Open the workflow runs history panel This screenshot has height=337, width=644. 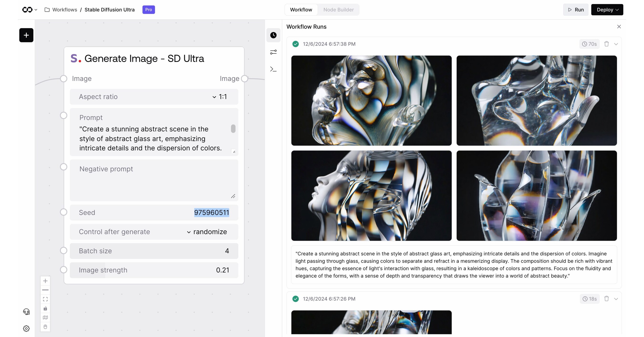274,35
